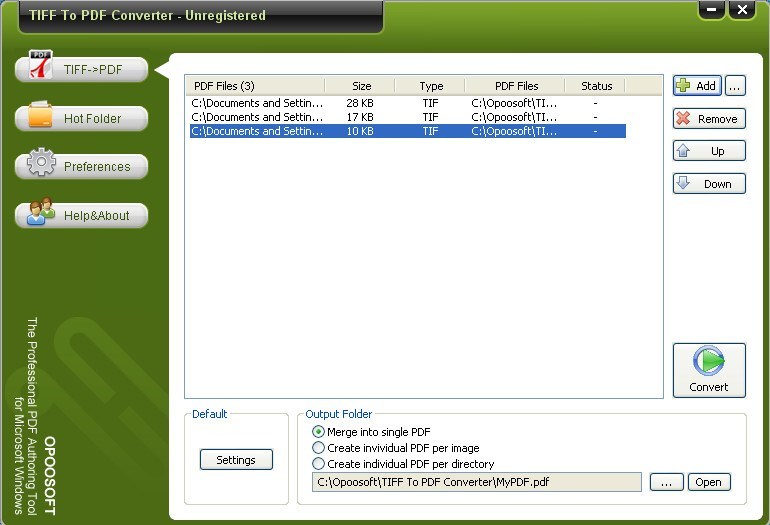The height and width of the screenshot is (525, 770).
Task: Click the orange folder icon
Action: pos(40,114)
